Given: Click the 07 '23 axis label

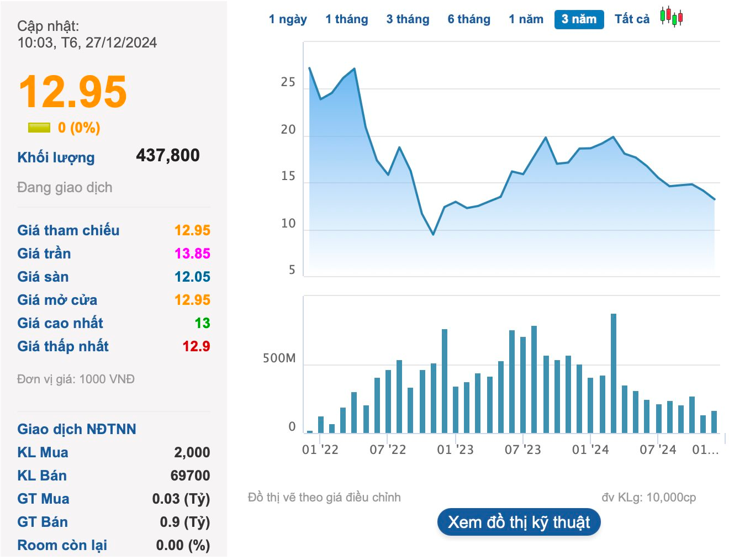Looking at the screenshot, I should point(522,449).
